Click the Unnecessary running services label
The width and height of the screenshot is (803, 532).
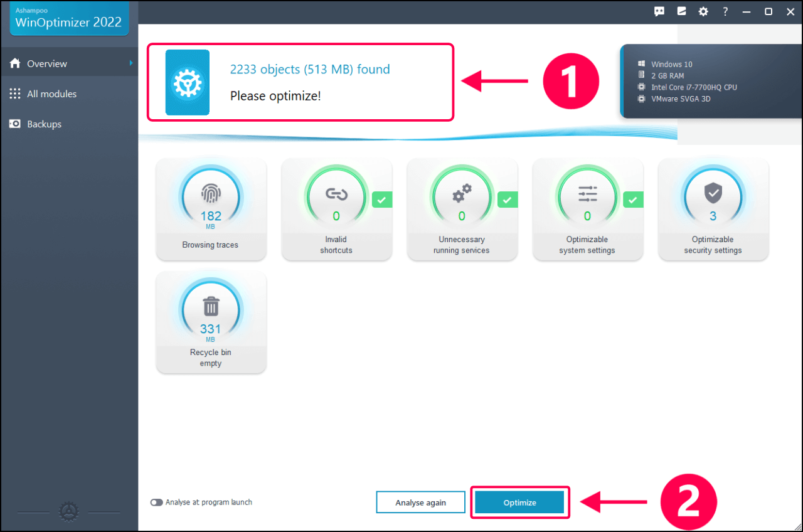[462, 245]
